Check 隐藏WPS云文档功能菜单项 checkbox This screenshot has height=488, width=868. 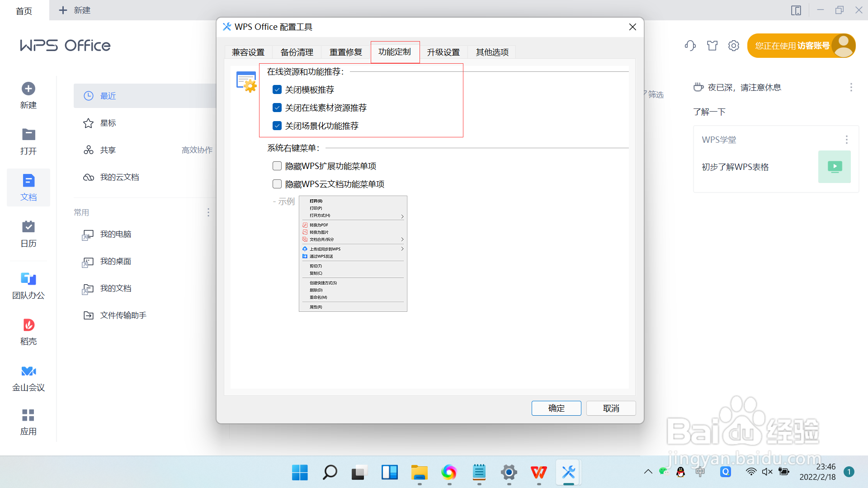[277, 184]
